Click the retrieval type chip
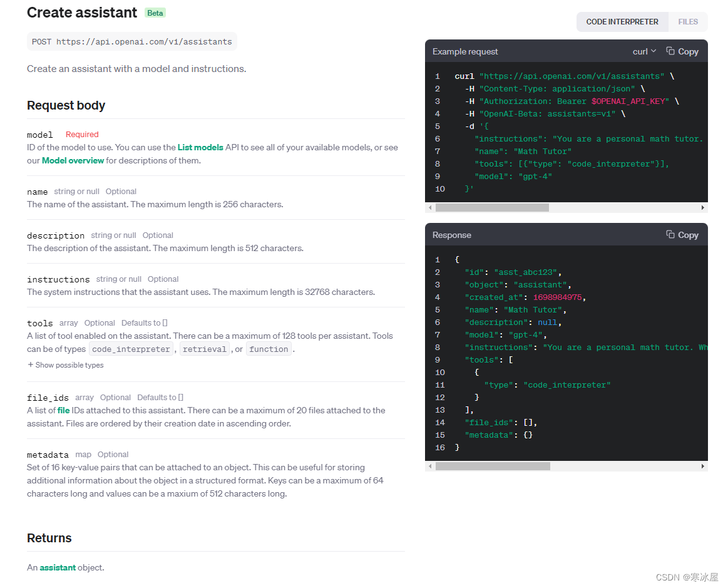Viewport: 728px width, 588px height. [x=205, y=349]
